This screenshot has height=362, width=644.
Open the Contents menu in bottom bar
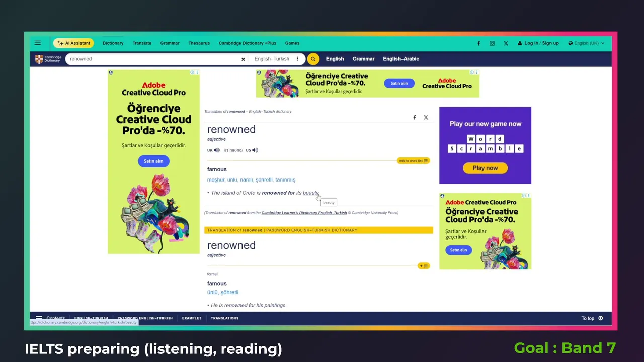tap(50, 318)
